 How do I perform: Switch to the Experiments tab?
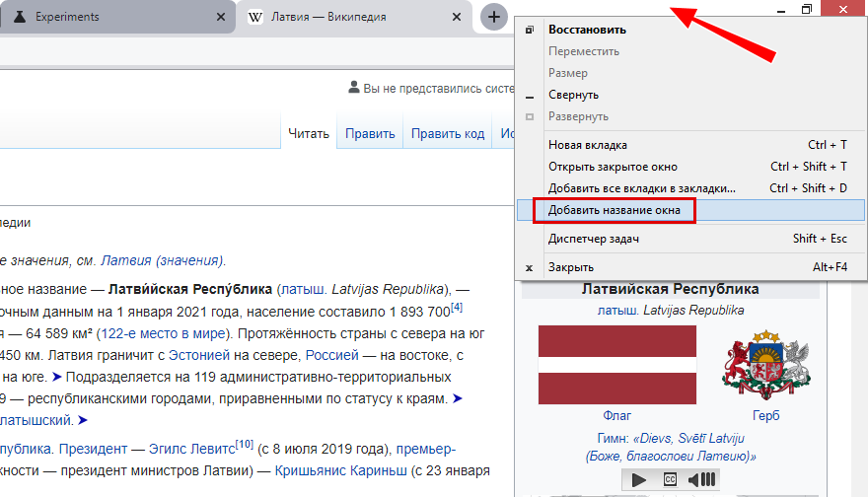pos(117,17)
